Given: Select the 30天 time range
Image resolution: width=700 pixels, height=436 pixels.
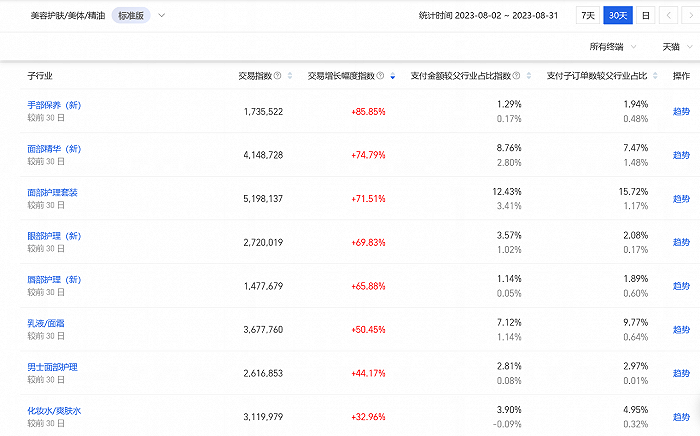Looking at the screenshot, I should coord(618,16).
